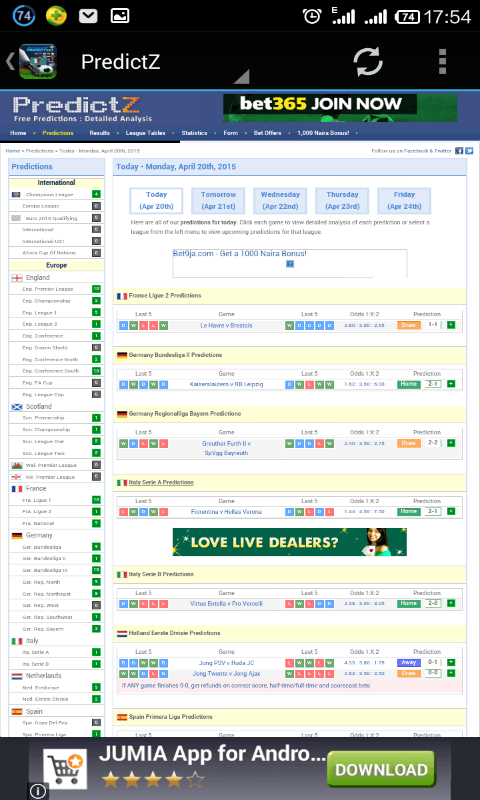This screenshot has height=800, width=480.
Task: Open Sco. Premiership in the sidebar
Action: pos(43,418)
